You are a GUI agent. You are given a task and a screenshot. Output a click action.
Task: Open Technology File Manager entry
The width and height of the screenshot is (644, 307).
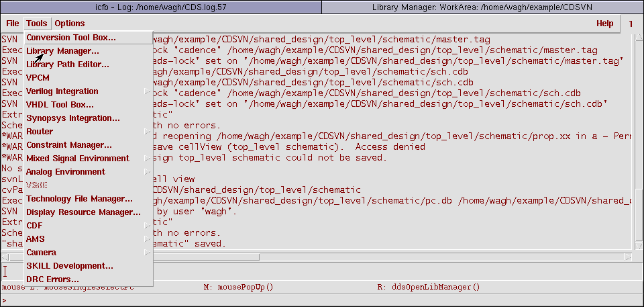coord(79,199)
